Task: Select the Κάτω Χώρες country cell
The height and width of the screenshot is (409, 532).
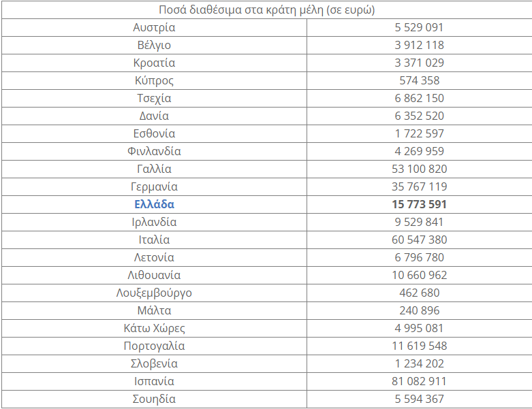Action: pos(154,329)
